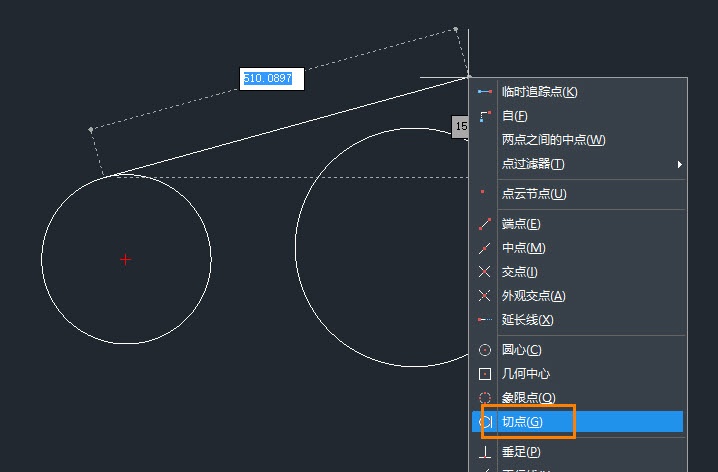Click the upper-right grip of dashed dimension line
718x472 pixels.
[x=456, y=29]
